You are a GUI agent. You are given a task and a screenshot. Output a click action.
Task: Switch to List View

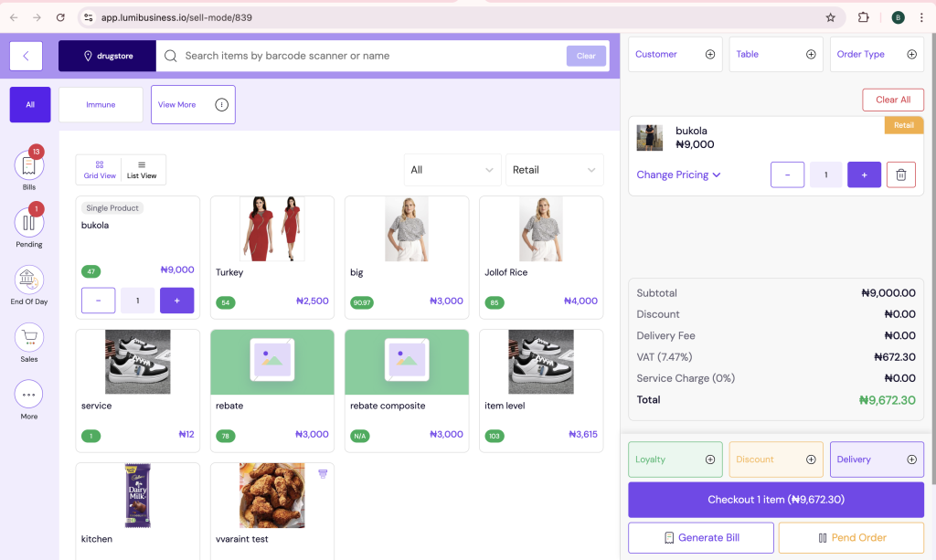click(142, 170)
